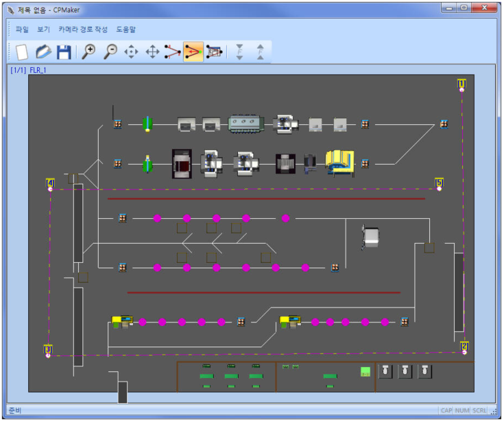Image resolution: width=504 pixels, height=422 pixels.
Task: Zoom out with the minus magnifier
Action: [x=110, y=52]
